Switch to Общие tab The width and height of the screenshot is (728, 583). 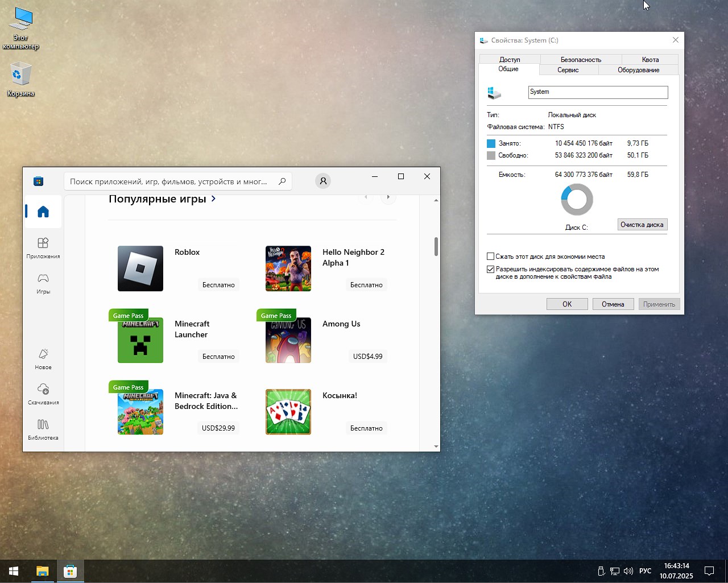click(508, 69)
